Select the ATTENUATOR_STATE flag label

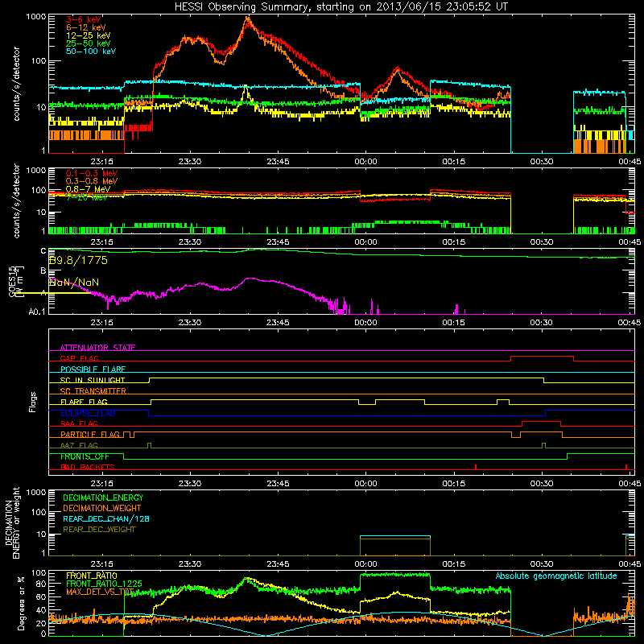[x=97, y=348]
